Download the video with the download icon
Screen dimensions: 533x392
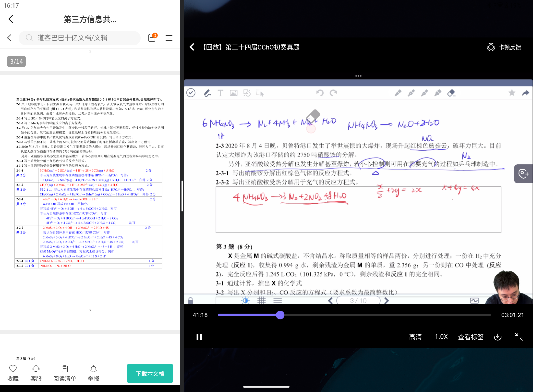[x=498, y=337]
